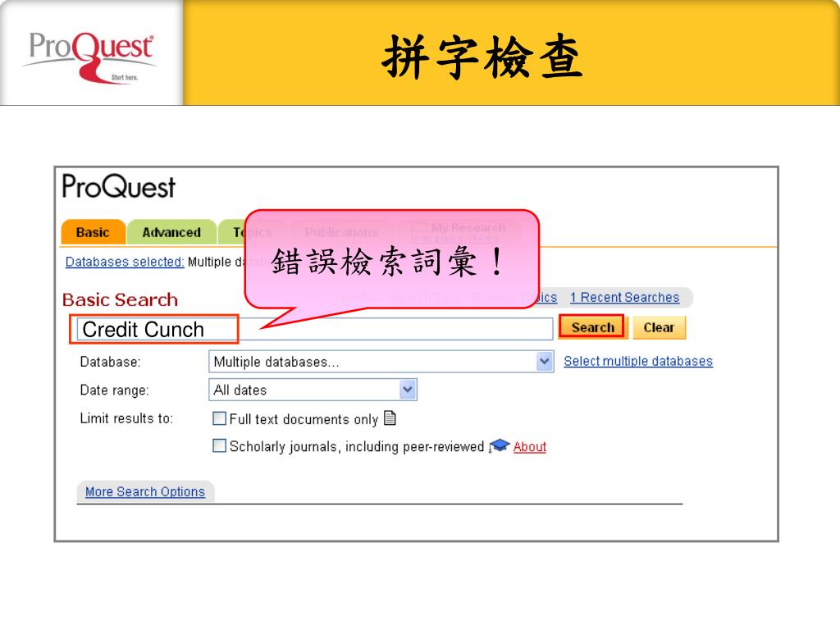Click Select multiple databases link
Viewport: 840px width, 630px height.
coord(638,361)
